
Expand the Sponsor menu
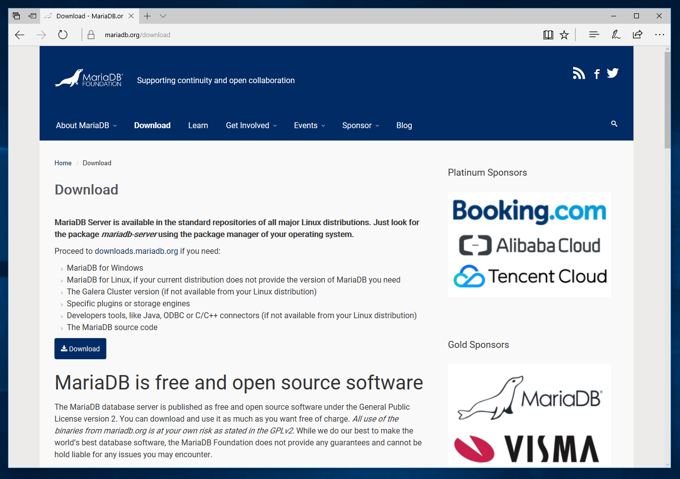(x=360, y=126)
